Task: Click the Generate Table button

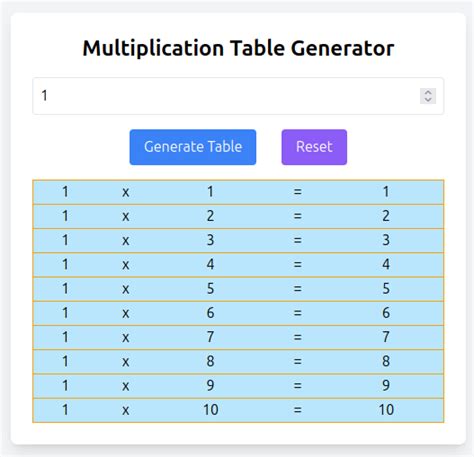Action: [193, 147]
